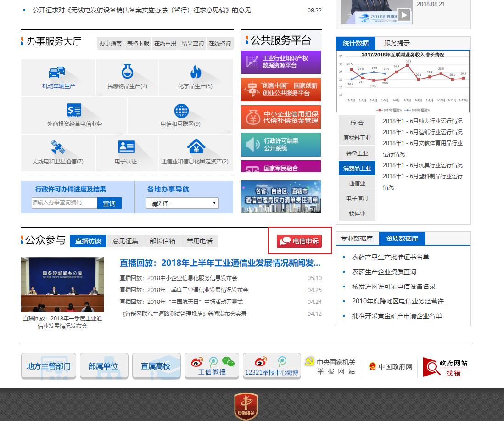This screenshot has height=421, width=504.
Task: Click the 电信和互联网 globe icon
Action: coord(180,110)
